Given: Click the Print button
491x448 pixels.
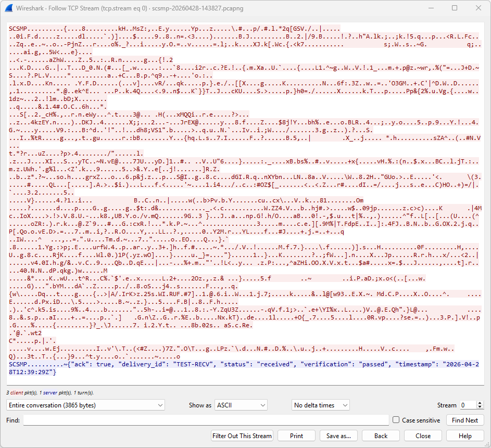Looking at the screenshot, I should click(x=296, y=436).
